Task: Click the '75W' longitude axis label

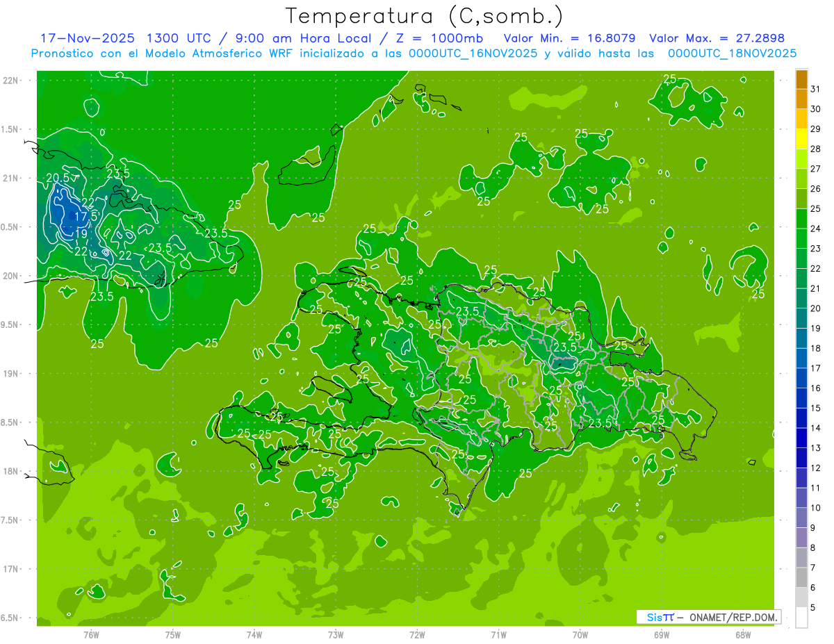Action: tap(173, 635)
